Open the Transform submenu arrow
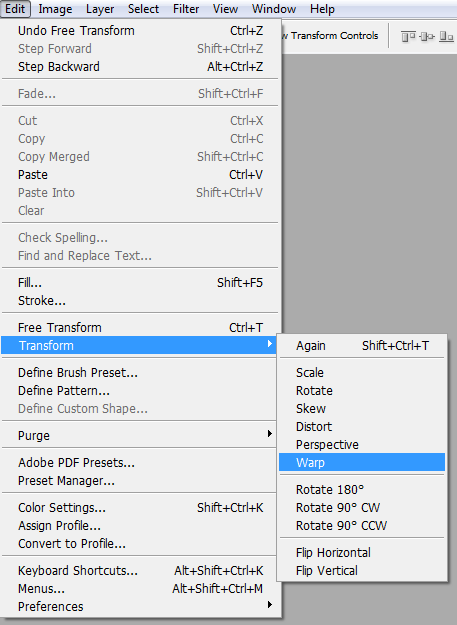 pos(270,343)
